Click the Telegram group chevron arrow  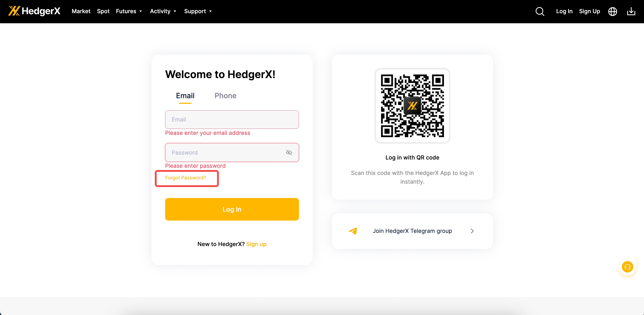[x=472, y=231]
